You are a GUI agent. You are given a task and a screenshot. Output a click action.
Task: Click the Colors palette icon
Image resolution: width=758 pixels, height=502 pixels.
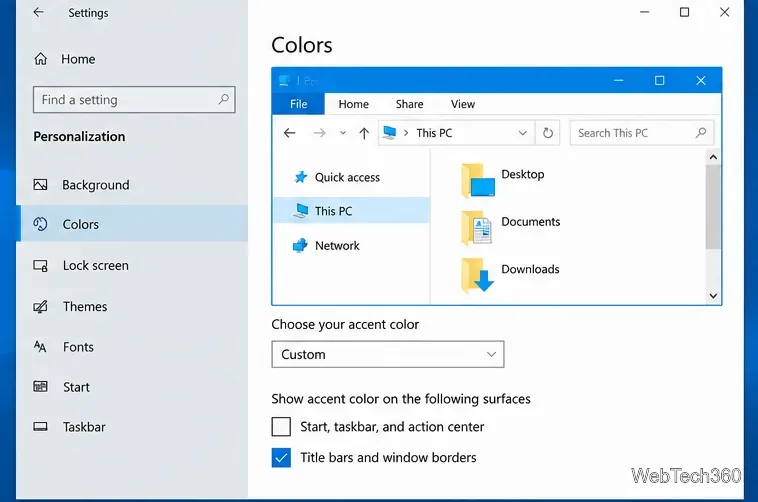pyautogui.click(x=40, y=224)
